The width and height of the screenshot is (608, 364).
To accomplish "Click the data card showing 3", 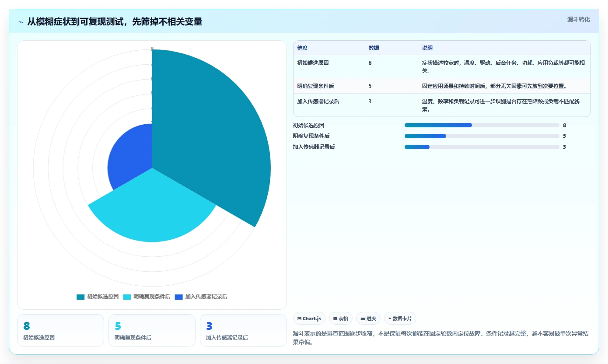I will [x=243, y=330].
